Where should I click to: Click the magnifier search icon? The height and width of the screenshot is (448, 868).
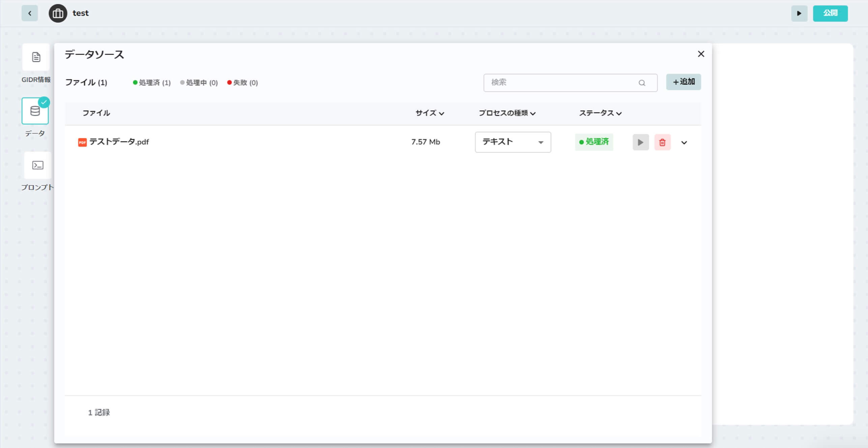[x=642, y=83]
